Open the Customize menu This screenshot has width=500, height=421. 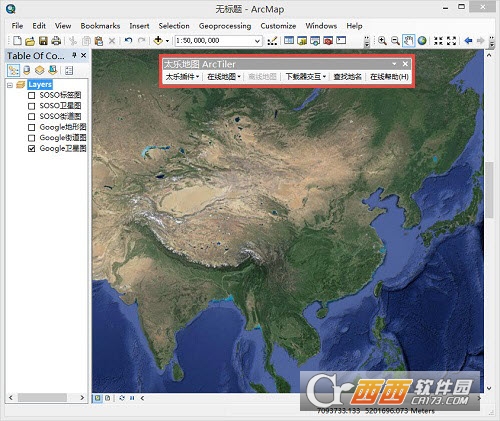coord(278,26)
